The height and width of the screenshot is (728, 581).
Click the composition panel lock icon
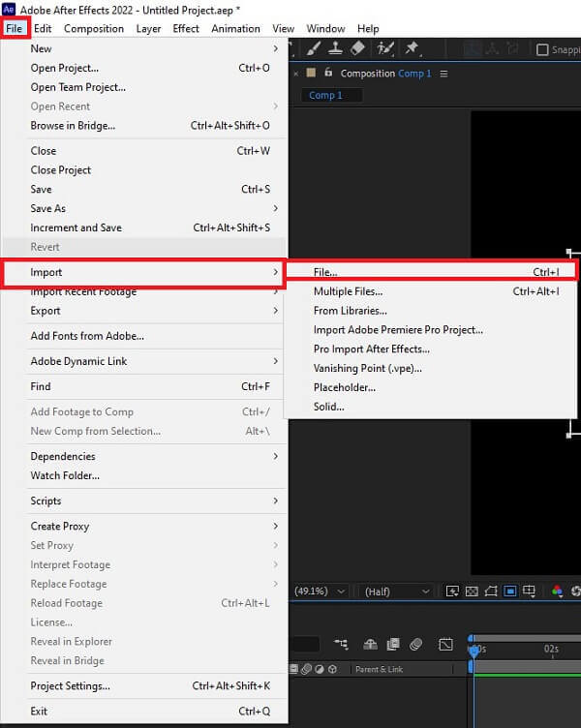click(x=328, y=73)
